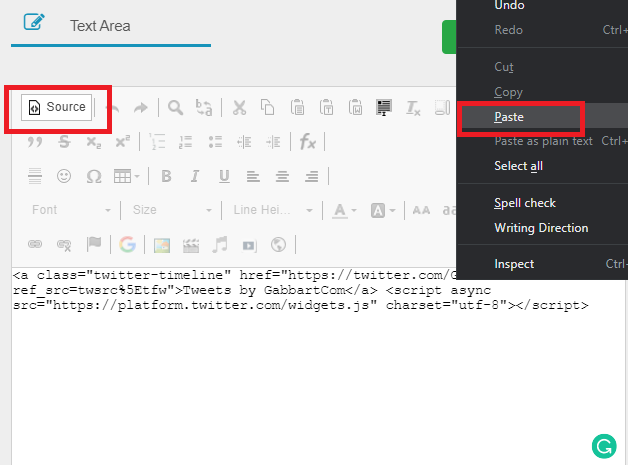This screenshot has width=628, height=465.
Task: Click the Block Quote icon
Action: point(35,142)
